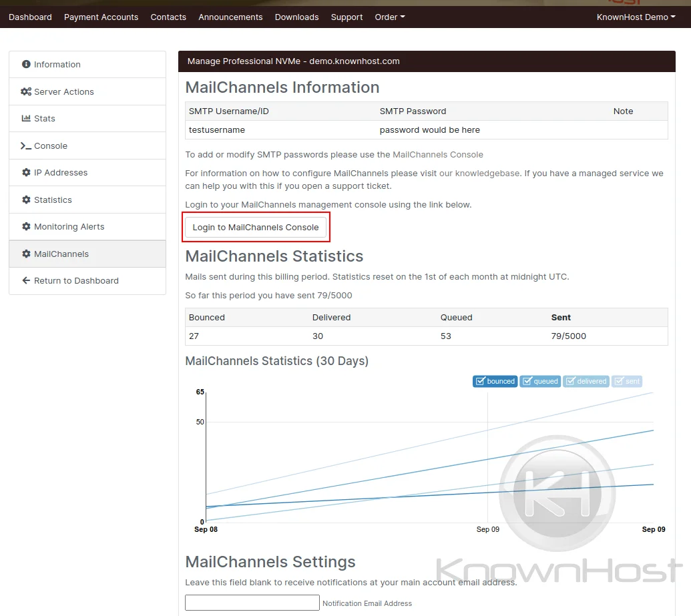Click the MailChannels gear icon in sidebar

coord(26,254)
